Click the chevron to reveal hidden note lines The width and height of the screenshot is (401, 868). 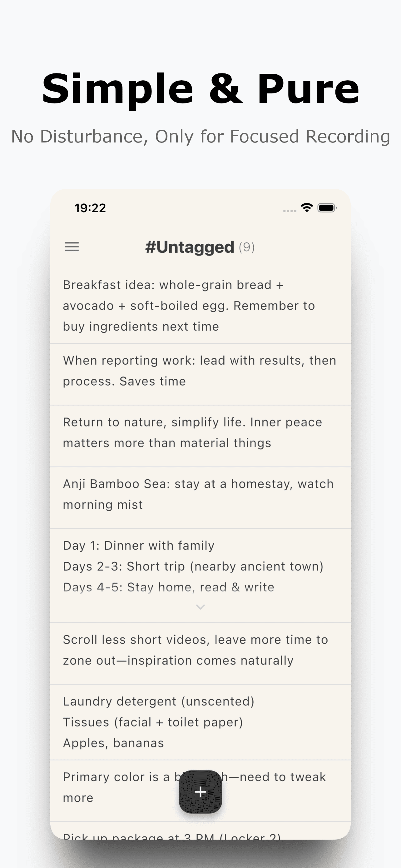200,606
